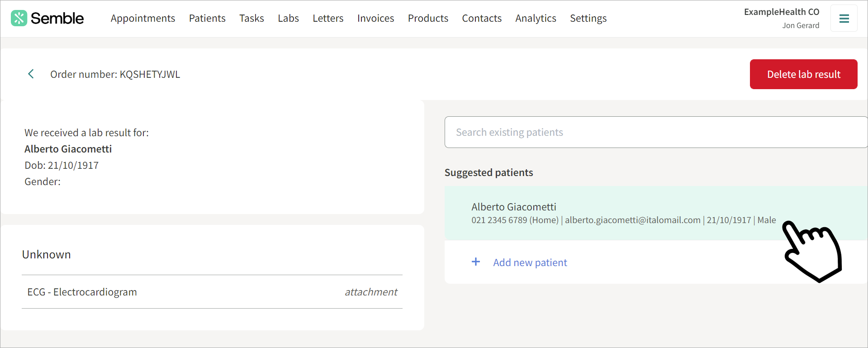The height and width of the screenshot is (348, 868).
Task: Click the Delete lab result button
Action: point(803,74)
